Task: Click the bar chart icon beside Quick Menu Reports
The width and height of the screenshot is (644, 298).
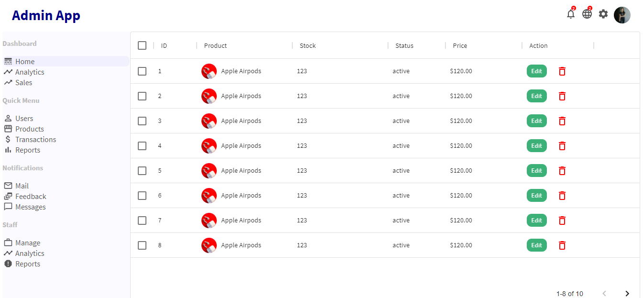Action: [8, 150]
